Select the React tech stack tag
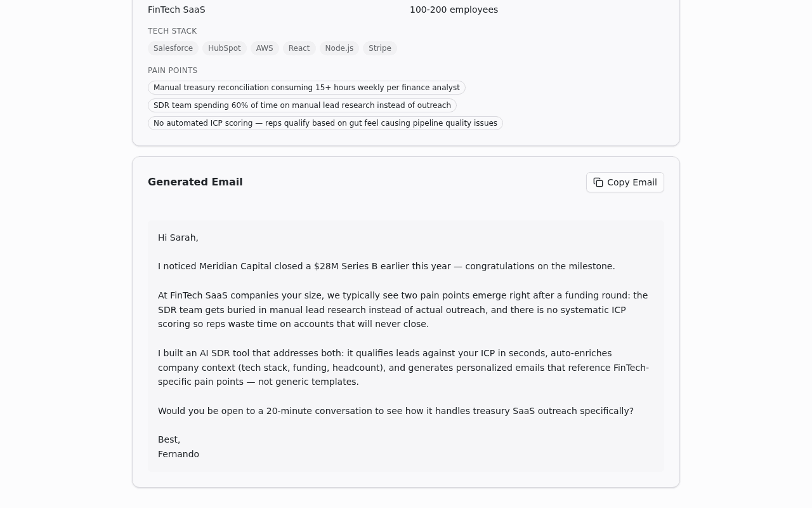Viewport: 812px width, 508px height. click(x=299, y=48)
